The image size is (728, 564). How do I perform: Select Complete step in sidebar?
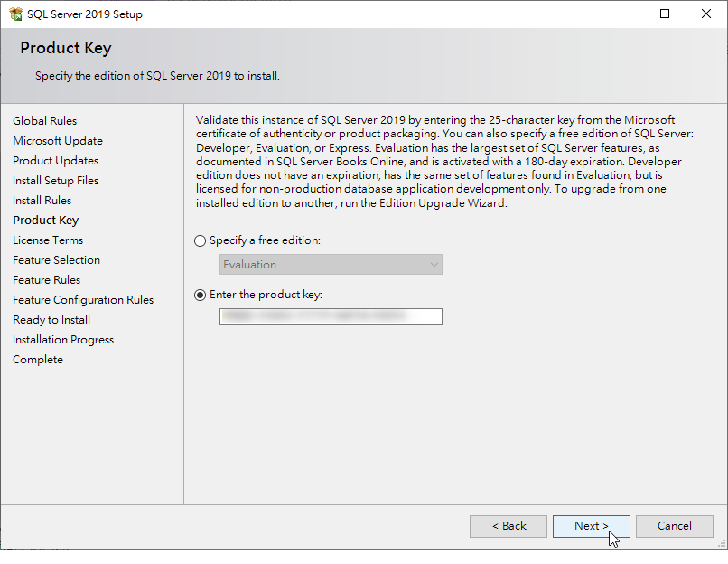pyautogui.click(x=38, y=360)
